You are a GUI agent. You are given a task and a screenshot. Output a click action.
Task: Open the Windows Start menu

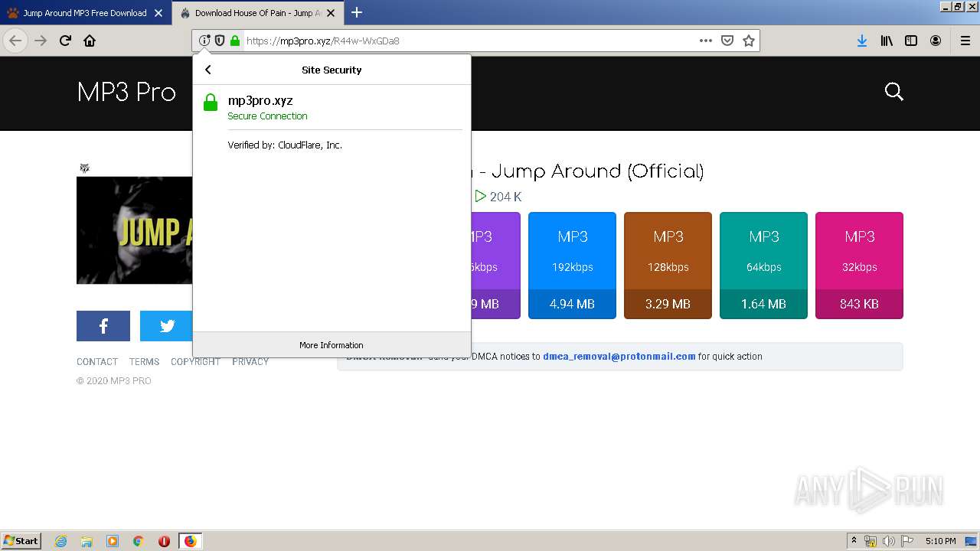tap(21, 541)
